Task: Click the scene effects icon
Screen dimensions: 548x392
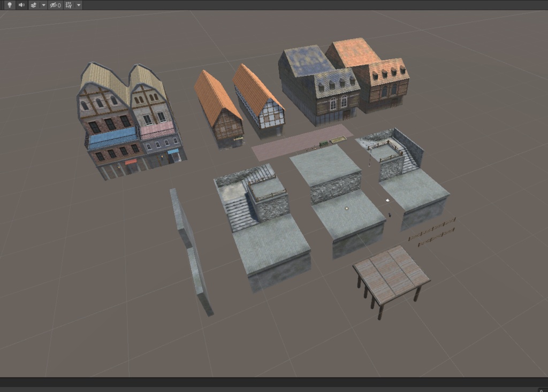Action: click(x=33, y=5)
